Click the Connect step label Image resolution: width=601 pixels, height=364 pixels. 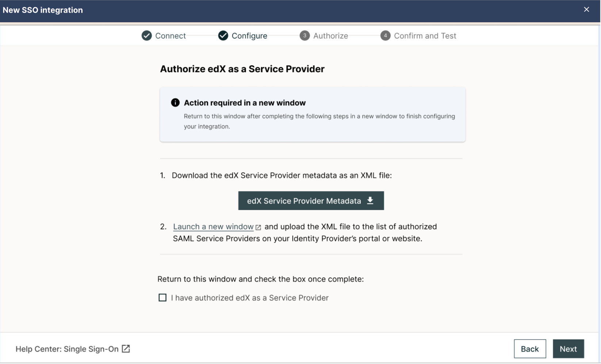[170, 35]
